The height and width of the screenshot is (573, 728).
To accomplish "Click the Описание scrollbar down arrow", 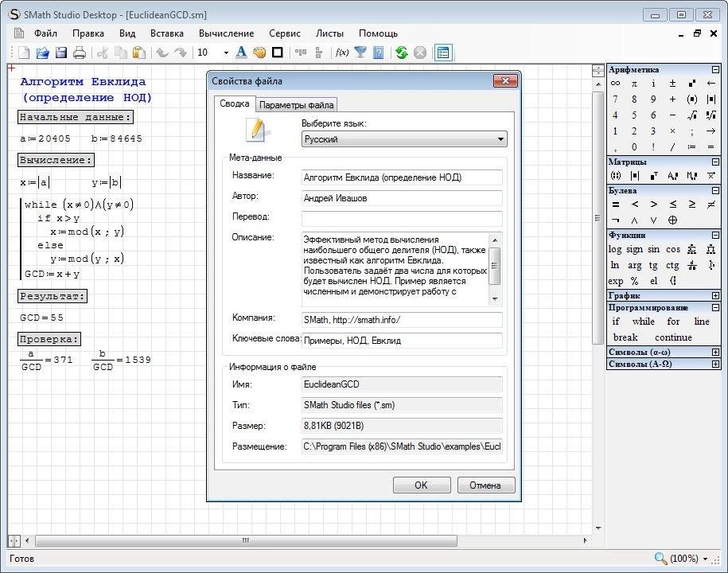I will [x=495, y=298].
